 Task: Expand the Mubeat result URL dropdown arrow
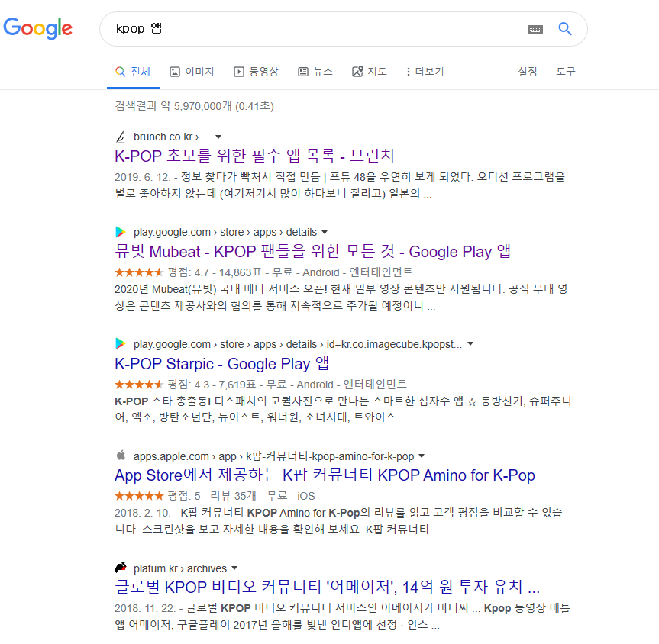324,232
